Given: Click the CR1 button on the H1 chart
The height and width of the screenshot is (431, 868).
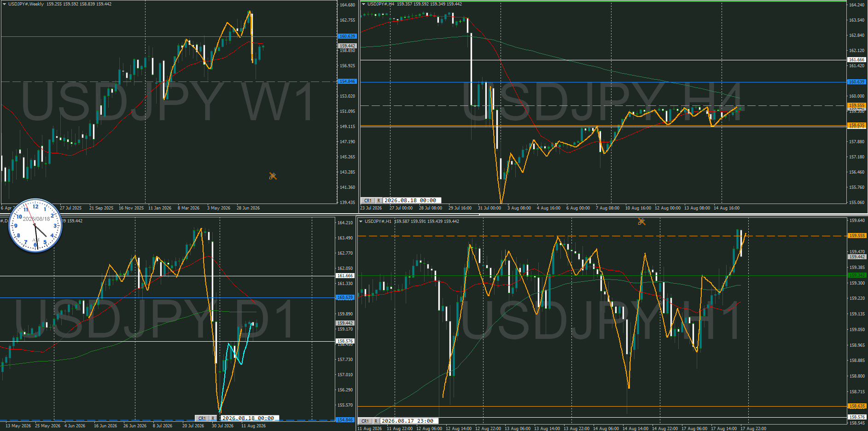Looking at the screenshot, I should pos(365,421).
